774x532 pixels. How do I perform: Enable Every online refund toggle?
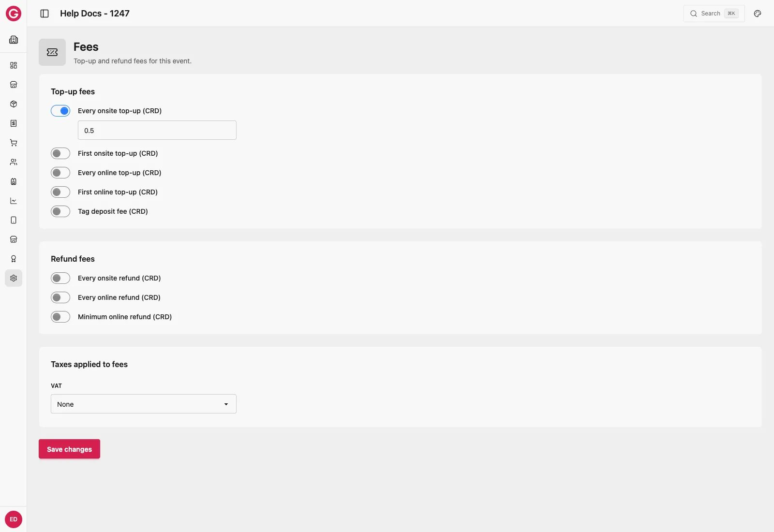click(x=60, y=297)
